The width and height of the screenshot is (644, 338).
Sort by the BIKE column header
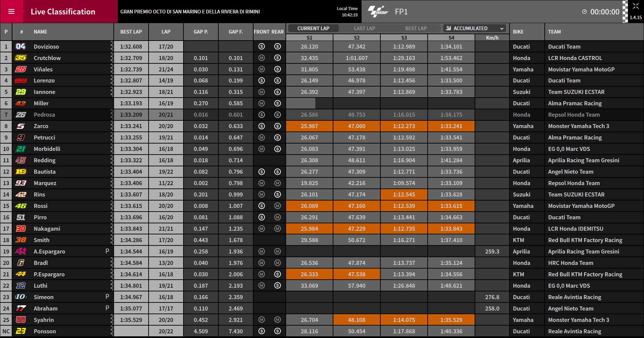[518, 32]
